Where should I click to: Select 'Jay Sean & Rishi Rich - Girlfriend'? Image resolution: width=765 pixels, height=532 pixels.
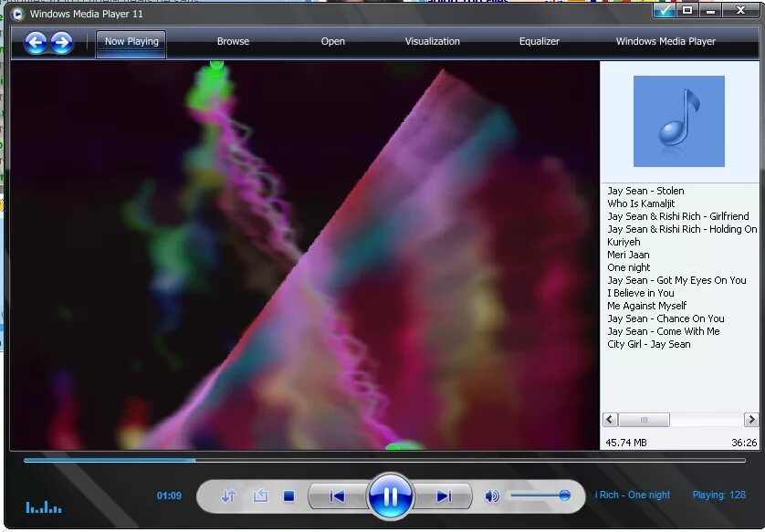pos(677,216)
